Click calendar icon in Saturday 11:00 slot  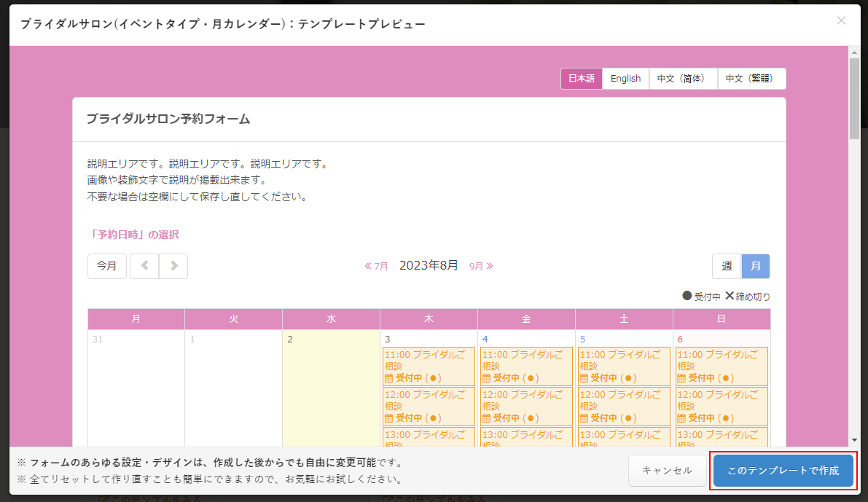pyautogui.click(x=584, y=378)
